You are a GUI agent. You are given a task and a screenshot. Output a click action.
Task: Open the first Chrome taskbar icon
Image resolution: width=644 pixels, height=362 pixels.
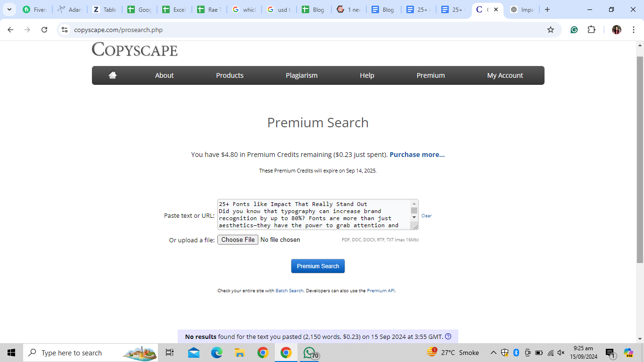click(x=263, y=353)
